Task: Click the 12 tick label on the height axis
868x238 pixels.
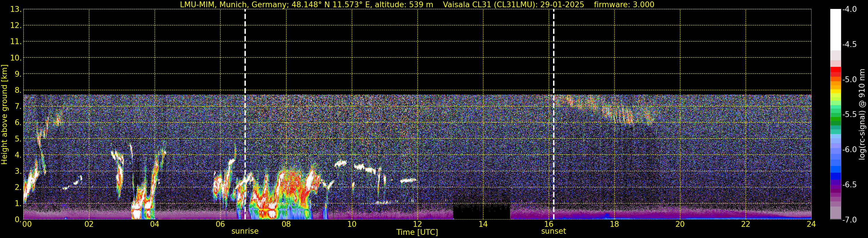Action: click(15, 26)
